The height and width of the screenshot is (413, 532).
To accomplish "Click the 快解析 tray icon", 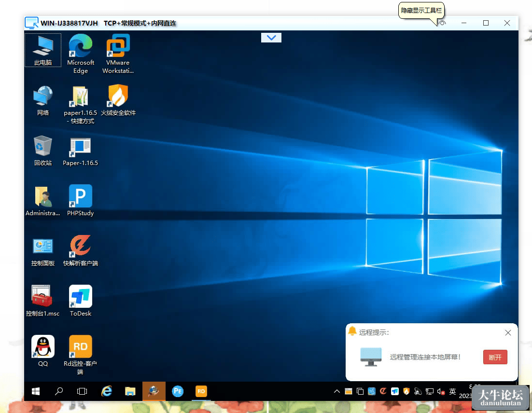I will 383,391.
